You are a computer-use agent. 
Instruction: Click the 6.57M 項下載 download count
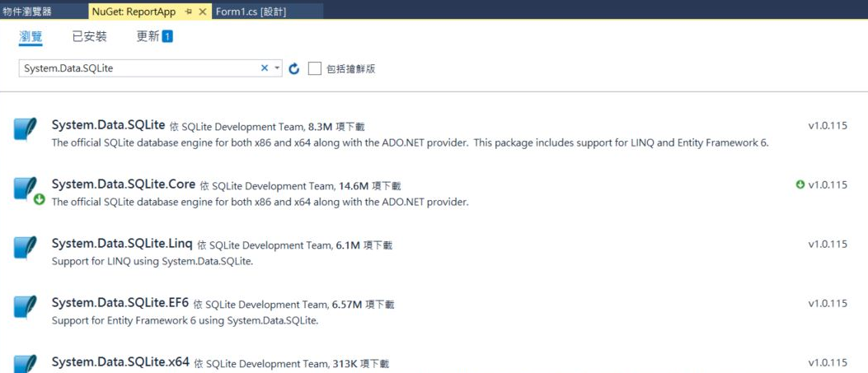click(x=364, y=305)
